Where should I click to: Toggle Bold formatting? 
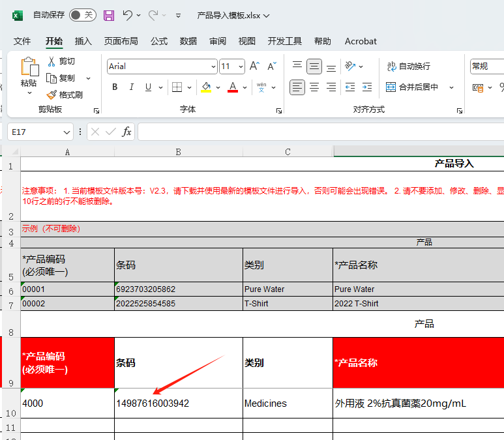click(115, 87)
